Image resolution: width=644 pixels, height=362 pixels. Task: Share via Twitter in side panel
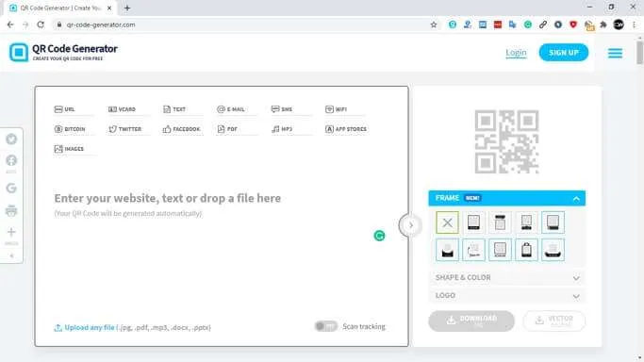(x=11, y=140)
